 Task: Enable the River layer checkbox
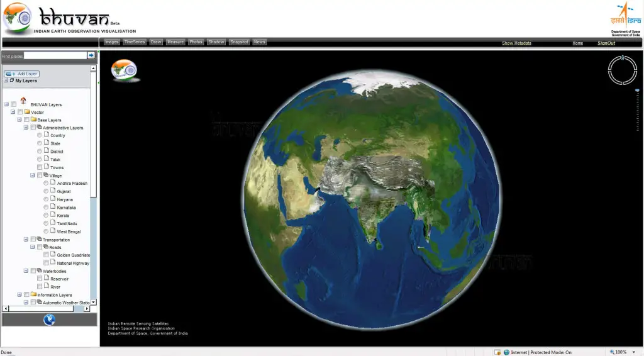pyautogui.click(x=40, y=286)
